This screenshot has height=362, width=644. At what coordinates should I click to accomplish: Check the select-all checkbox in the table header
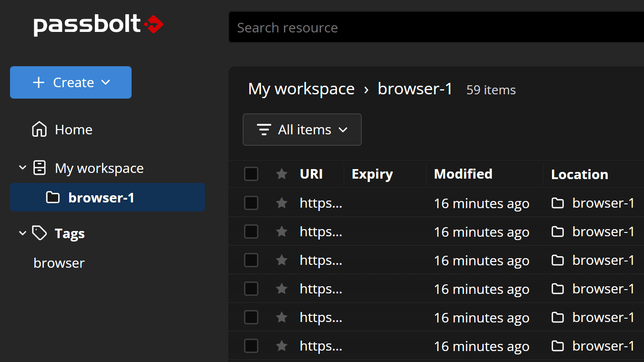coord(251,174)
